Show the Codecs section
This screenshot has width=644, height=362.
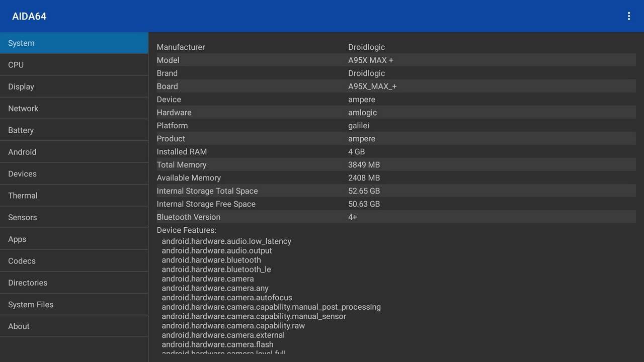click(x=74, y=261)
